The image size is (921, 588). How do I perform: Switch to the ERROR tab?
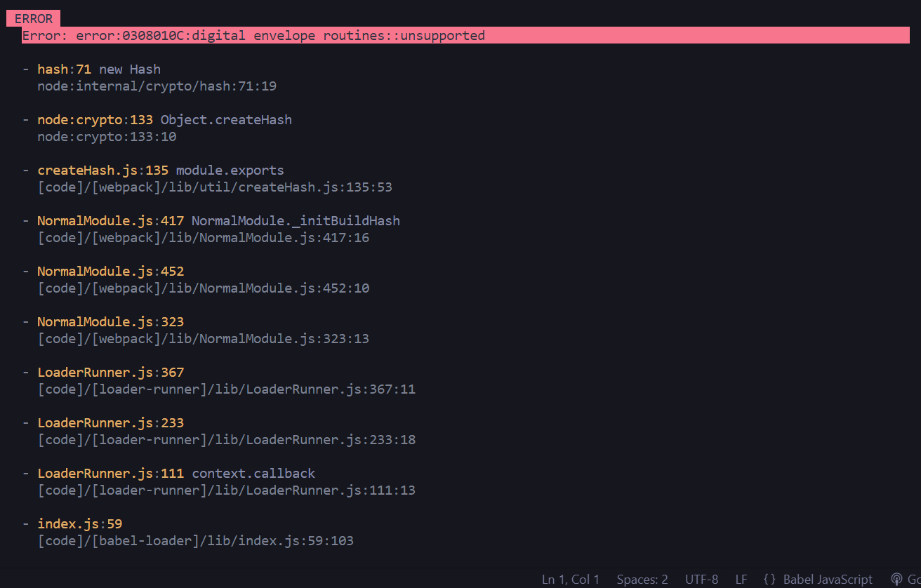pyautogui.click(x=33, y=18)
